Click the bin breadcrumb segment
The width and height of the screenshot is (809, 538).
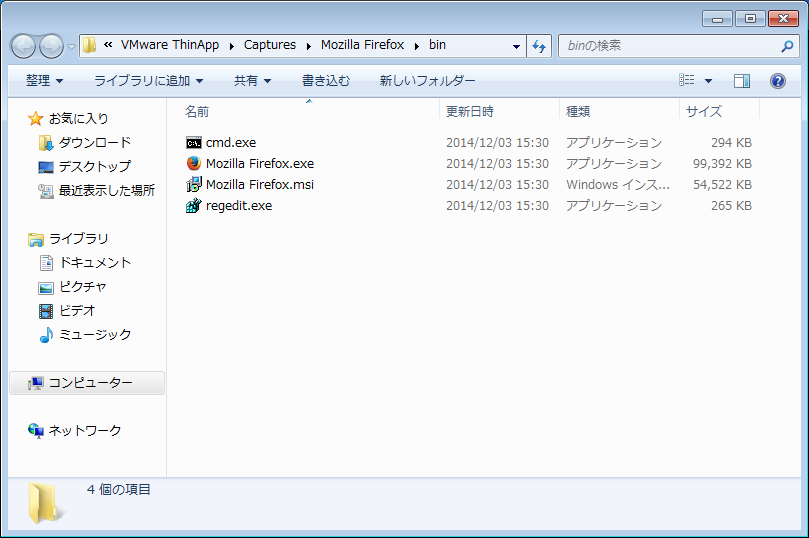click(x=438, y=45)
